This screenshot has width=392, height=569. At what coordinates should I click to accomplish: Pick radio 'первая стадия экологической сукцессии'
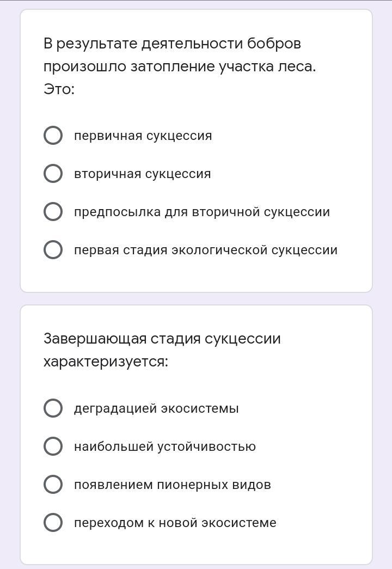pyautogui.click(x=53, y=250)
